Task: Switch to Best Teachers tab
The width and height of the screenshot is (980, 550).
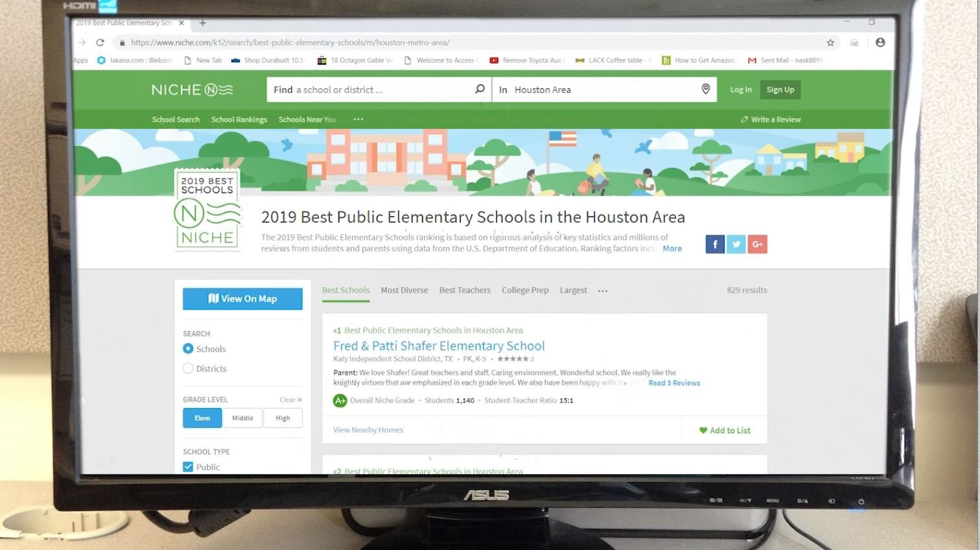Action: pos(465,290)
